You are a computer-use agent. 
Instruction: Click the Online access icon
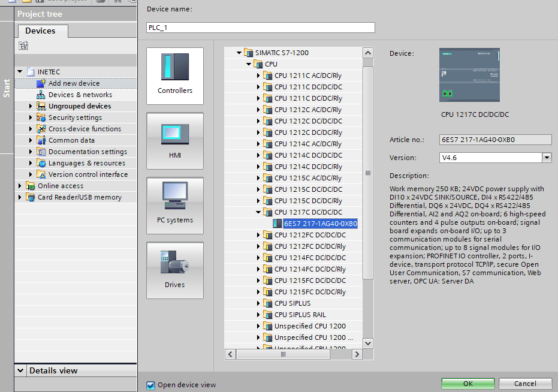31,186
